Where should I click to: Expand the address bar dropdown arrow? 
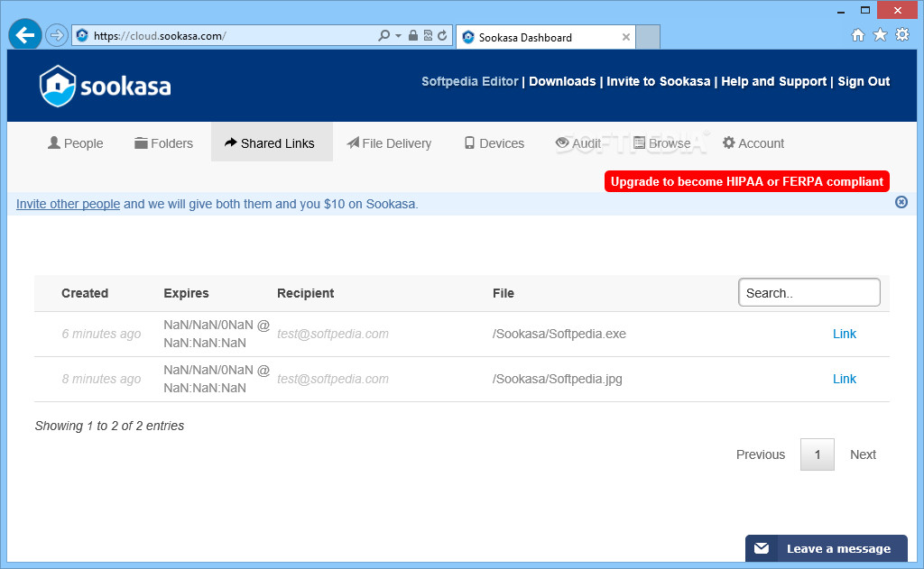click(398, 36)
